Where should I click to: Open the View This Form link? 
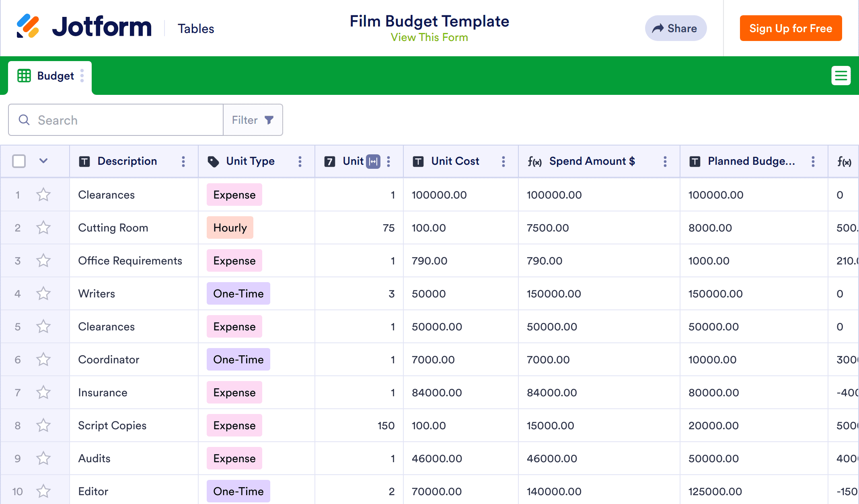429,37
